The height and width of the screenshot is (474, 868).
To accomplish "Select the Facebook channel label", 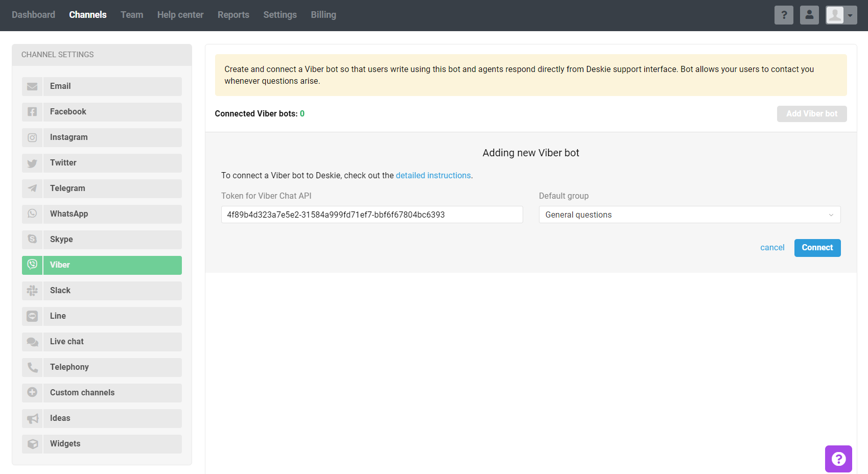I will pos(68,112).
